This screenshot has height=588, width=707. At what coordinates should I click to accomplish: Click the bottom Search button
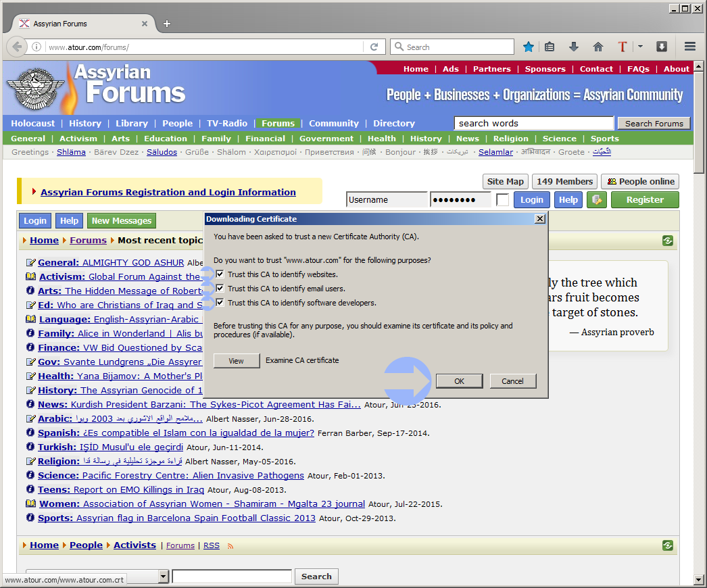[x=316, y=577]
